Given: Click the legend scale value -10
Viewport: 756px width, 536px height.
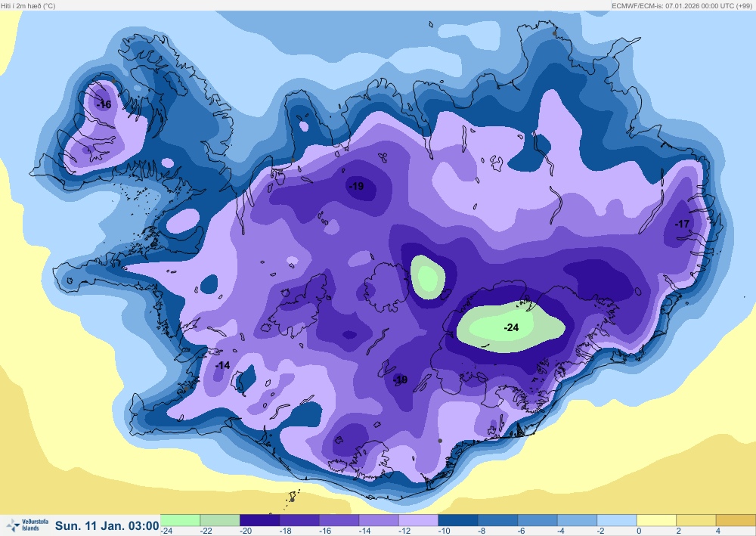Looking at the screenshot, I should point(444,531).
